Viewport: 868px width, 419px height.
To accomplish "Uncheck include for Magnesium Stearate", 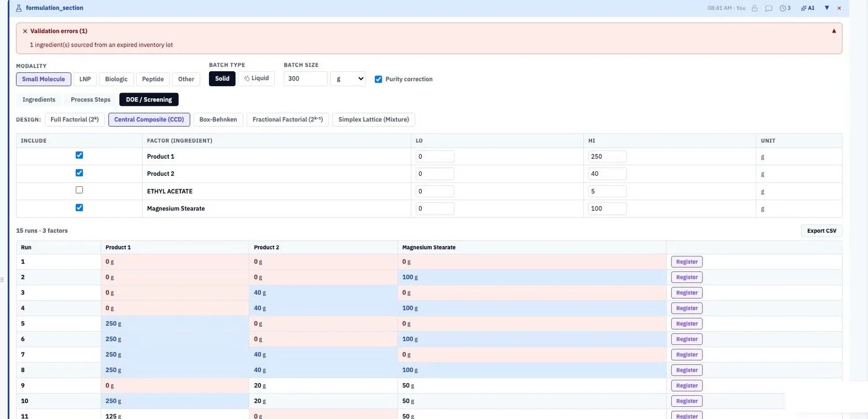I will (x=79, y=207).
